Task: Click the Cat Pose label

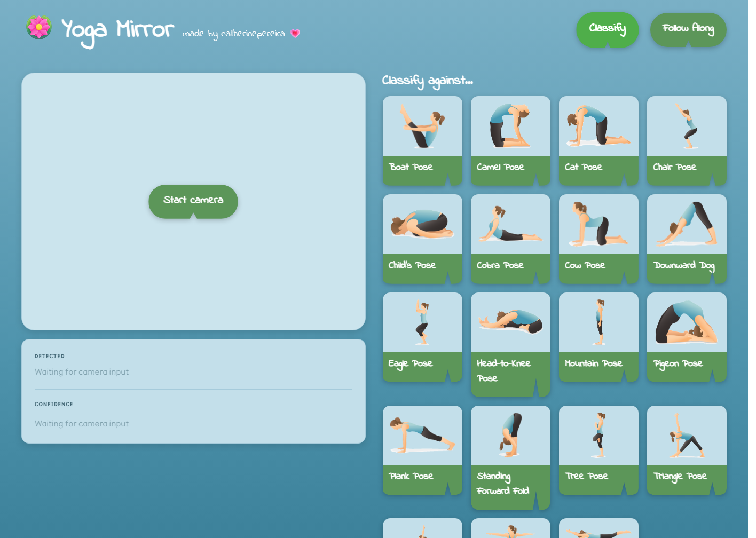Action: tap(584, 167)
